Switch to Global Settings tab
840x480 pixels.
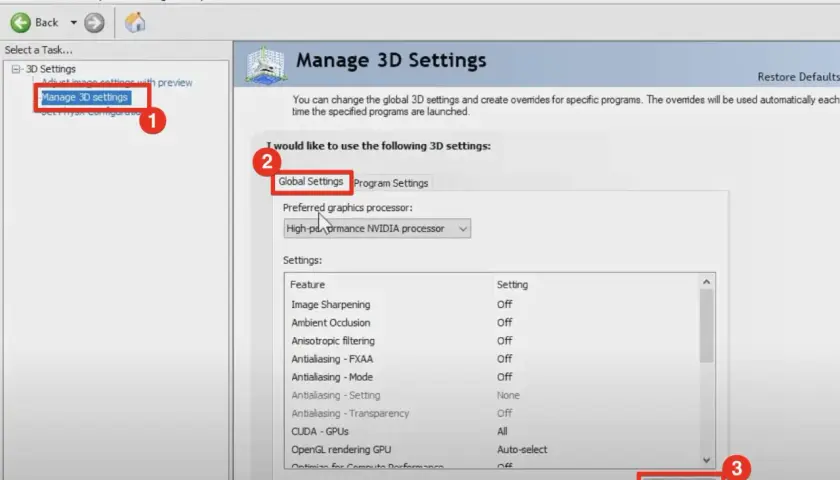311,182
